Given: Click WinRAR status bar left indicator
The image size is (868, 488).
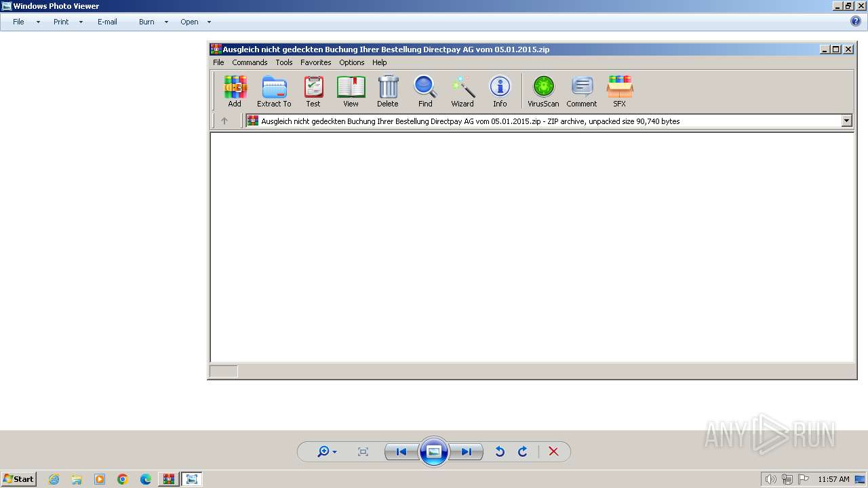Looking at the screenshot, I should pos(224,371).
